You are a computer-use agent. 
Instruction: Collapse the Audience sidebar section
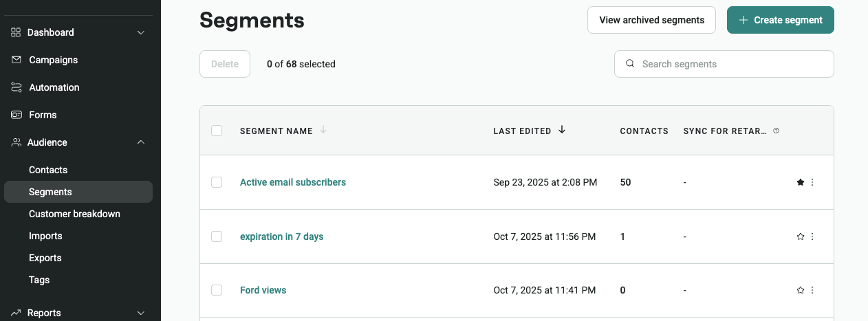tap(140, 142)
